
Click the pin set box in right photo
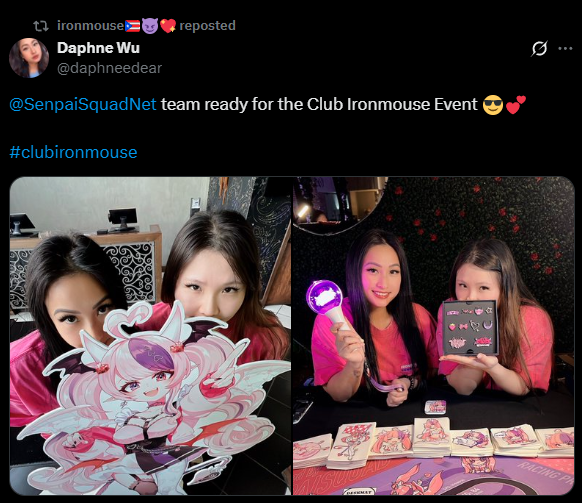pos(470,327)
